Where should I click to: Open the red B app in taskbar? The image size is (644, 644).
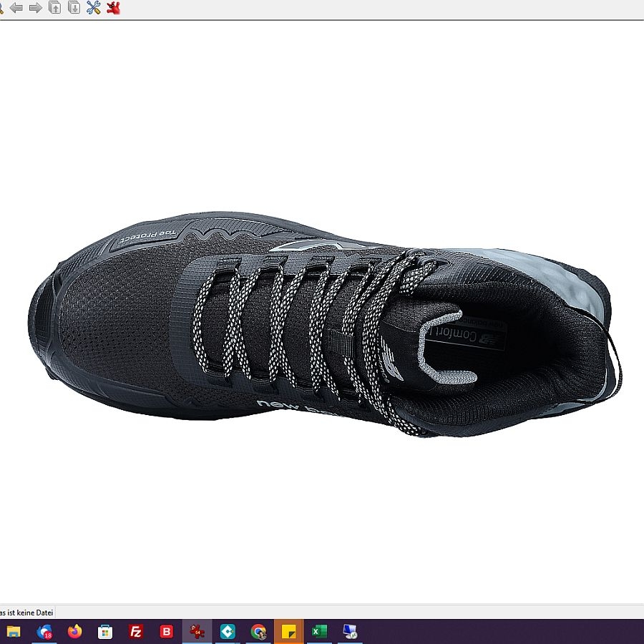pos(167,631)
